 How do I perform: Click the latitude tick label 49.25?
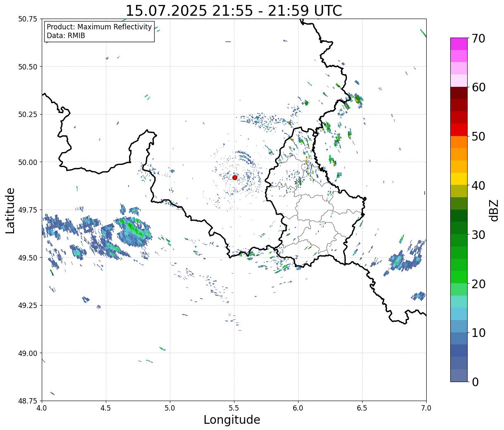tap(28, 306)
